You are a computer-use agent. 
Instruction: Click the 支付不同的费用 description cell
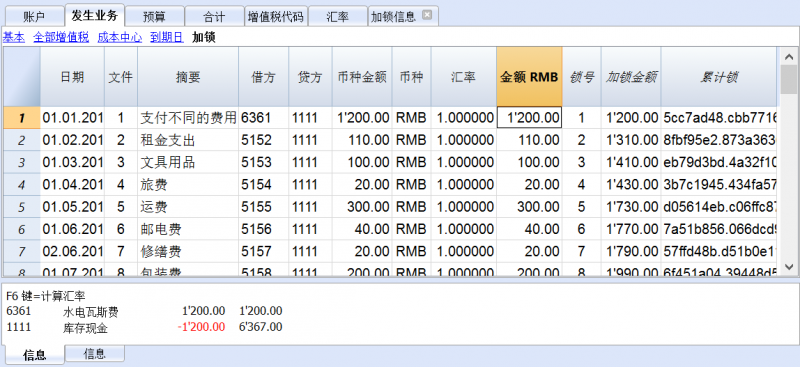[x=188, y=118]
